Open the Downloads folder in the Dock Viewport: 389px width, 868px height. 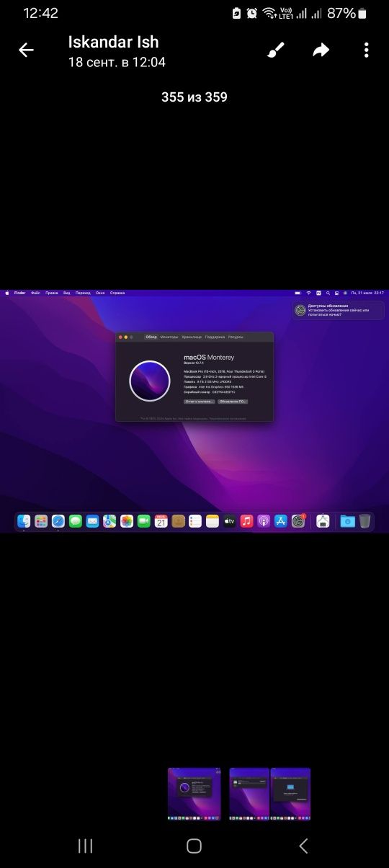[x=347, y=521]
